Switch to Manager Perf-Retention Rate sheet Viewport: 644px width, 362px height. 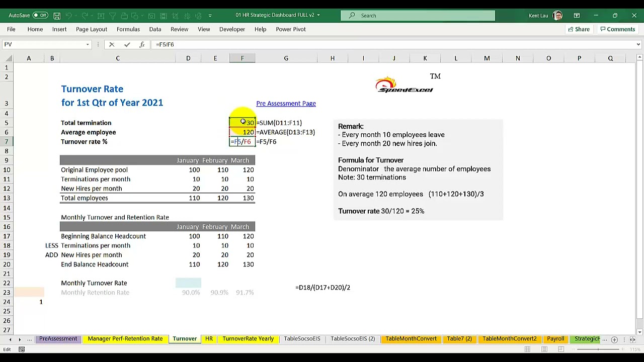click(x=125, y=339)
